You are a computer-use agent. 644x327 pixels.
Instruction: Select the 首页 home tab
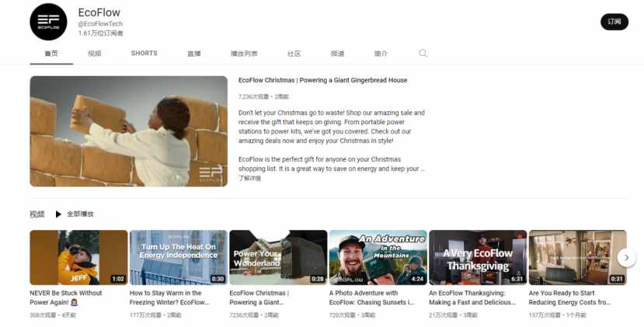click(x=51, y=54)
